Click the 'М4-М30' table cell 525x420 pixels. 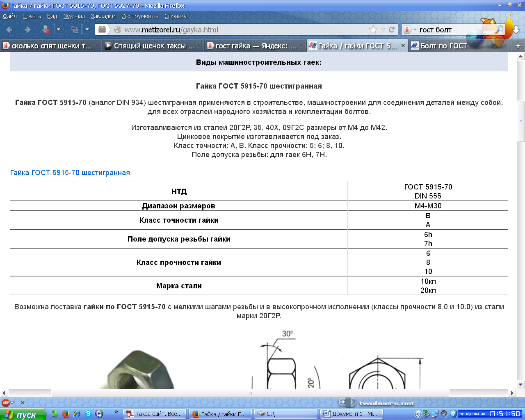pyautogui.click(x=428, y=206)
